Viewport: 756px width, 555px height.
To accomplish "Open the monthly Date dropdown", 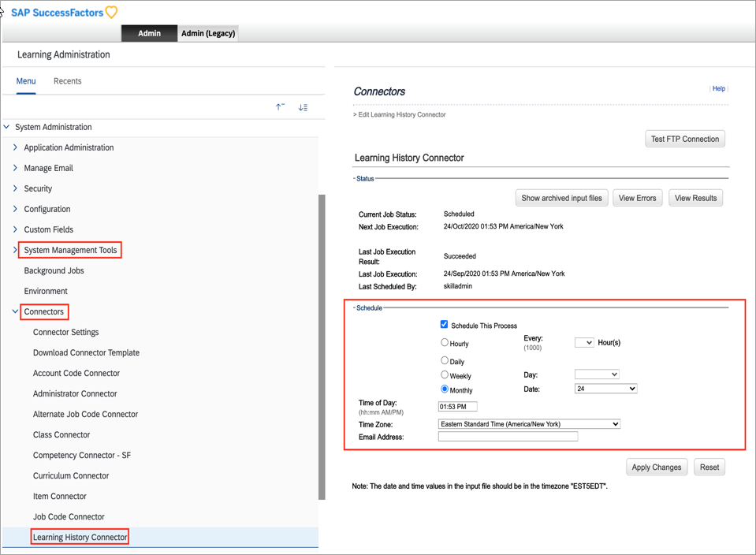I will (x=605, y=389).
